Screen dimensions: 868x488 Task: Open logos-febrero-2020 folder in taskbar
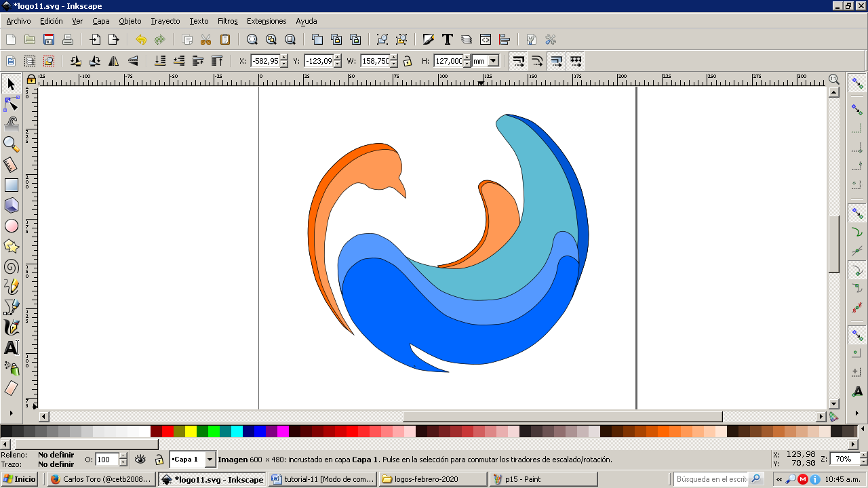click(x=433, y=479)
